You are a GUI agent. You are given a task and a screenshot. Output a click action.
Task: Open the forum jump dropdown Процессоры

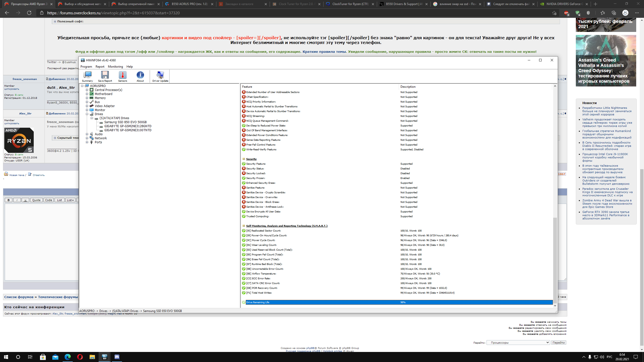point(518,342)
